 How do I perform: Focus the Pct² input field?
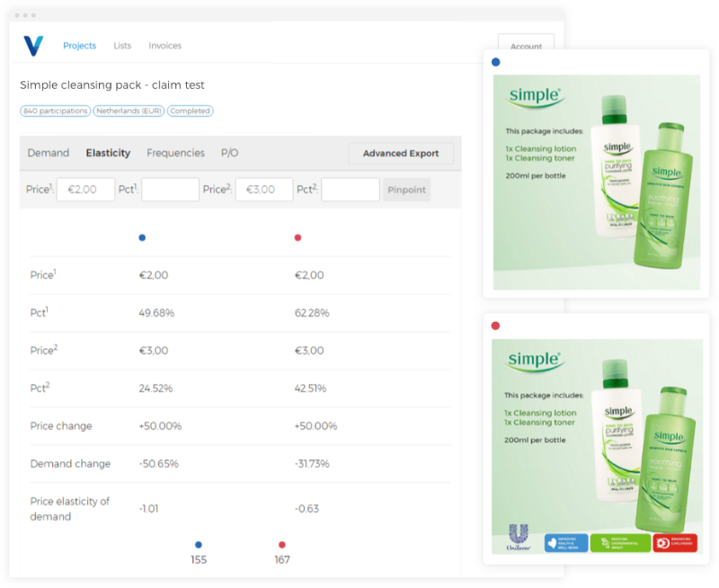(x=351, y=190)
